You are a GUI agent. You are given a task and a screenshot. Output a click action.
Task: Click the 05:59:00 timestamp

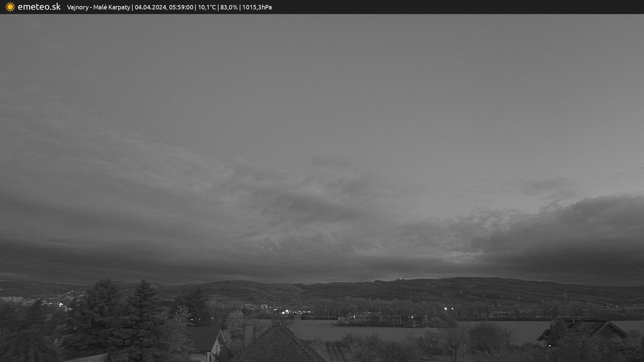pyautogui.click(x=181, y=7)
